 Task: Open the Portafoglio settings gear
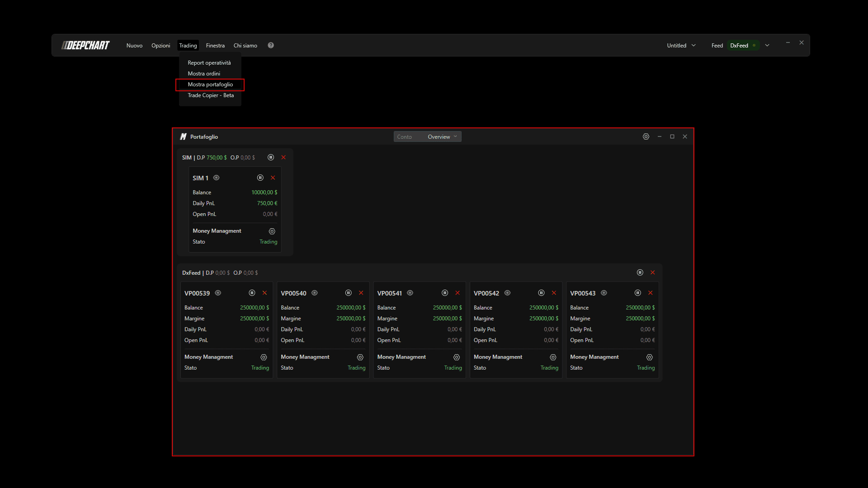[x=646, y=136]
